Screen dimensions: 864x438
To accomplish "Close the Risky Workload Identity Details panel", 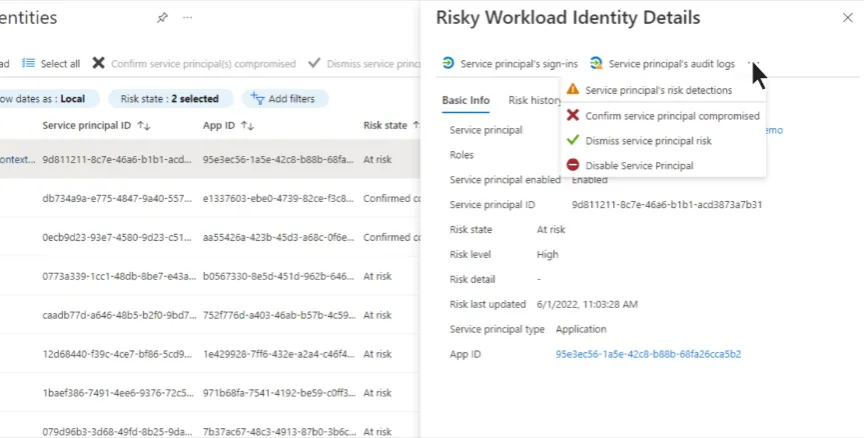I will [x=847, y=18].
